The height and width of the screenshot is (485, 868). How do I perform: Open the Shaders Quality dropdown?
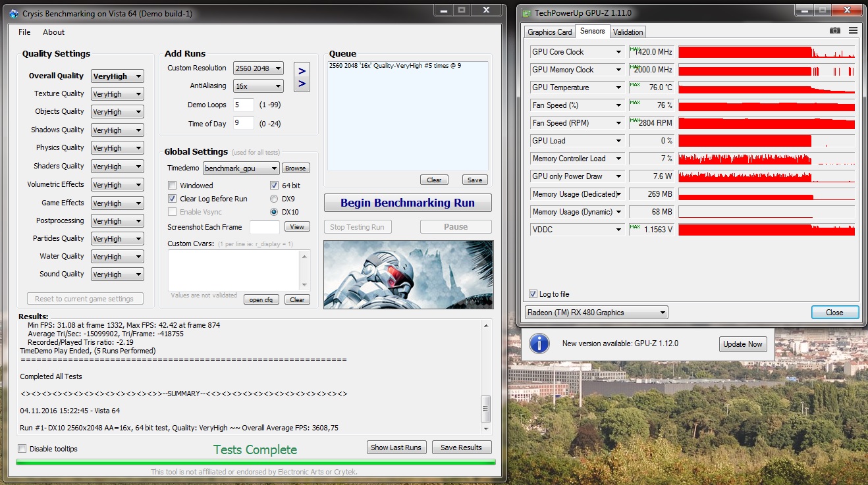(117, 166)
